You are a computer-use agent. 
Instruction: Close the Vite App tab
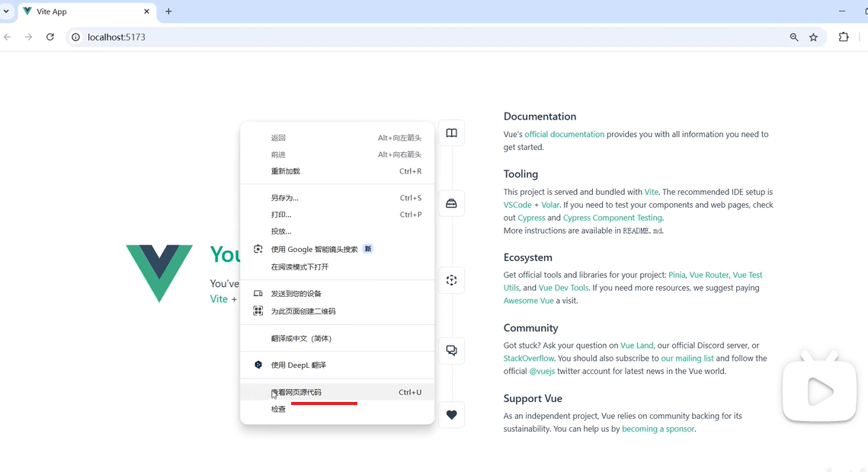point(146,11)
